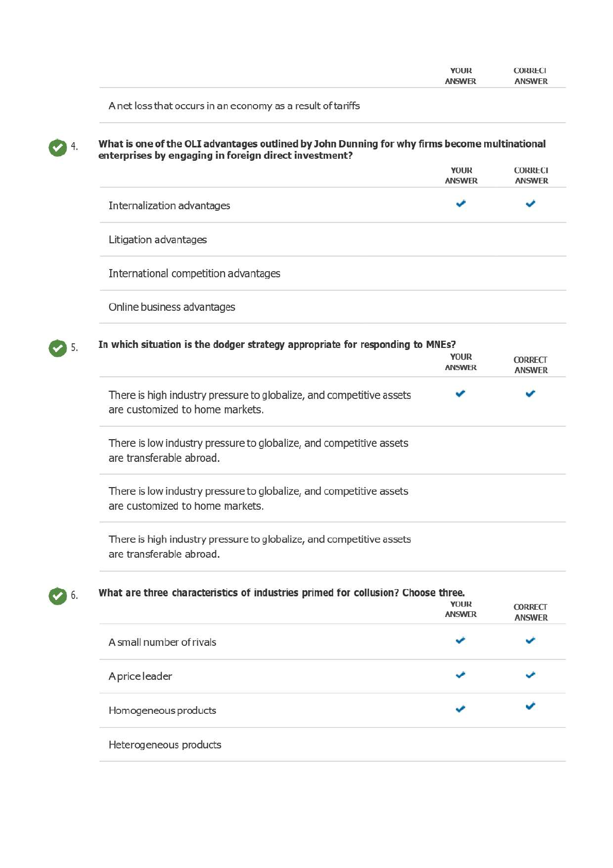Click your-answer checkmark for A small number of rivals
This screenshot has width=613, height=868.
click(461, 641)
